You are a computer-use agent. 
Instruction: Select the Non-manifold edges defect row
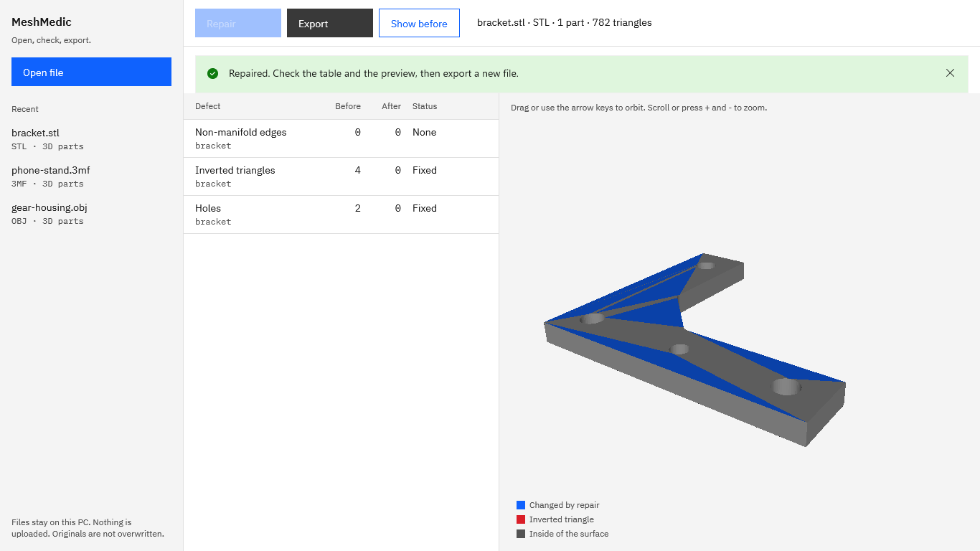(341, 138)
